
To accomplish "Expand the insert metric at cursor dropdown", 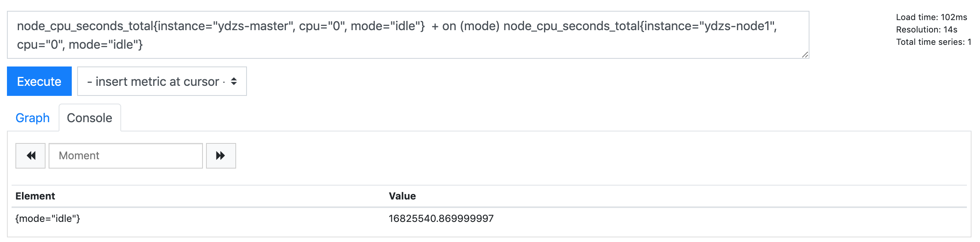I will pos(162,81).
